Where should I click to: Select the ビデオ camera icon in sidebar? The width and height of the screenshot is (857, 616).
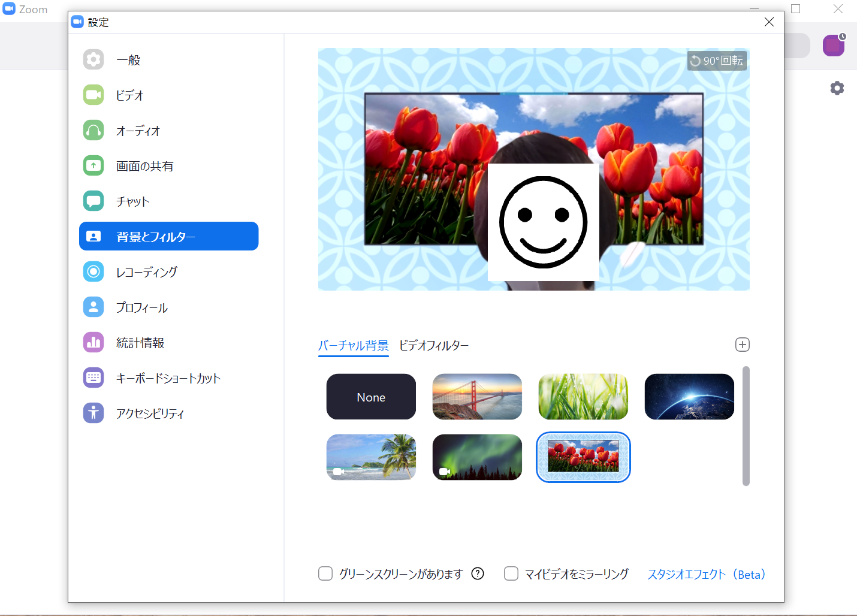click(x=93, y=95)
